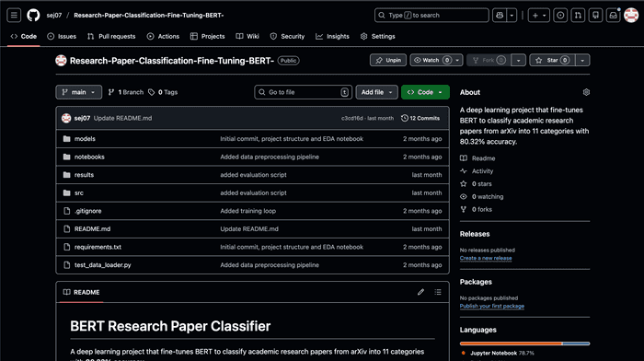Open 'added evaluation script' commit for results

[x=253, y=175]
